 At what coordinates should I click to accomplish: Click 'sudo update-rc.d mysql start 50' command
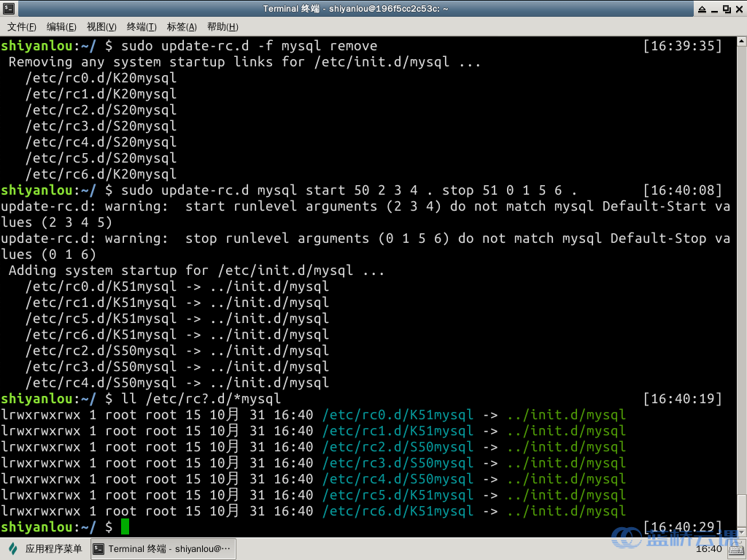coord(349,190)
